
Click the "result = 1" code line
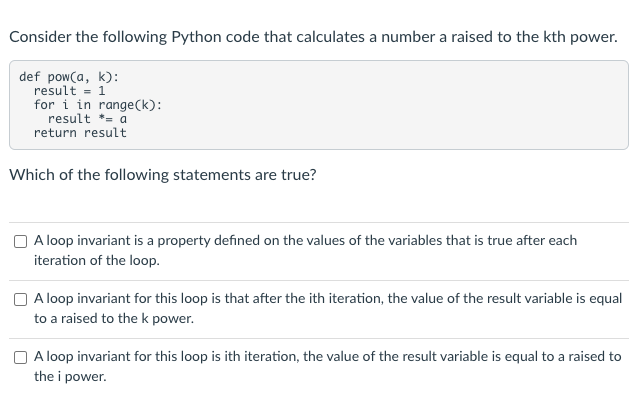tap(69, 91)
